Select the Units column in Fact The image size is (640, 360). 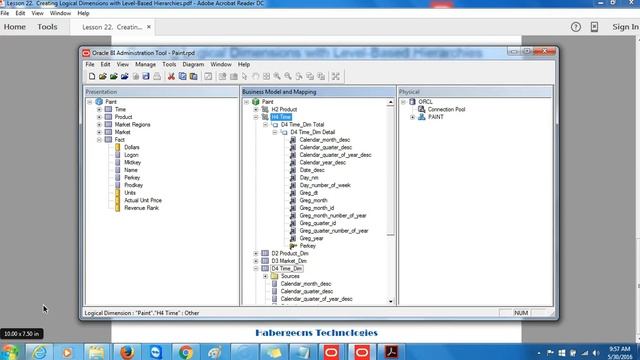pyautogui.click(x=130, y=193)
